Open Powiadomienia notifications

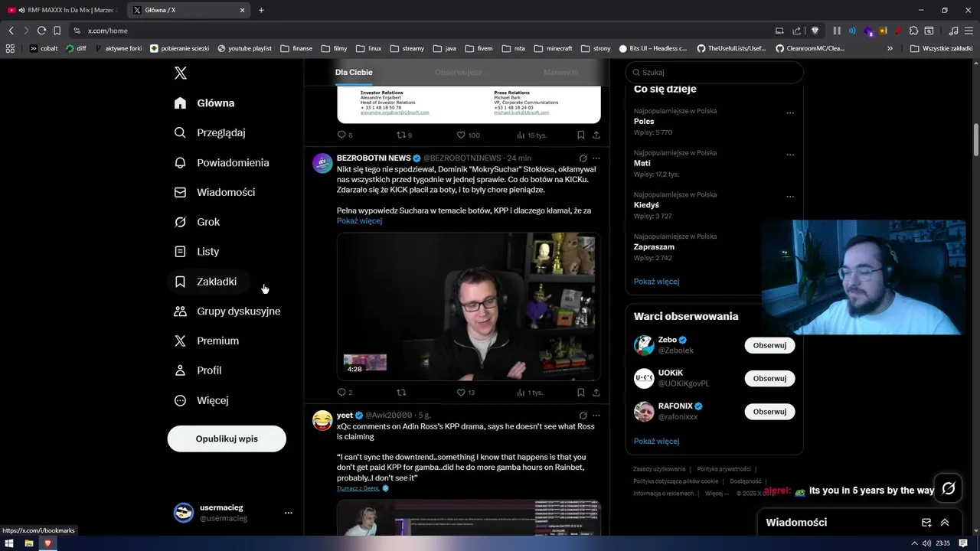pyautogui.click(x=222, y=163)
